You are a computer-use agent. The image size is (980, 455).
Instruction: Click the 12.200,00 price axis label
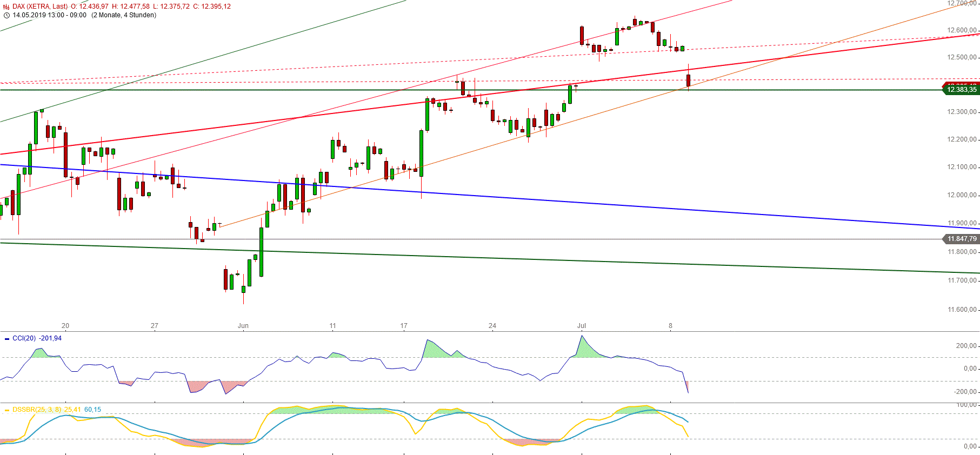[962, 139]
